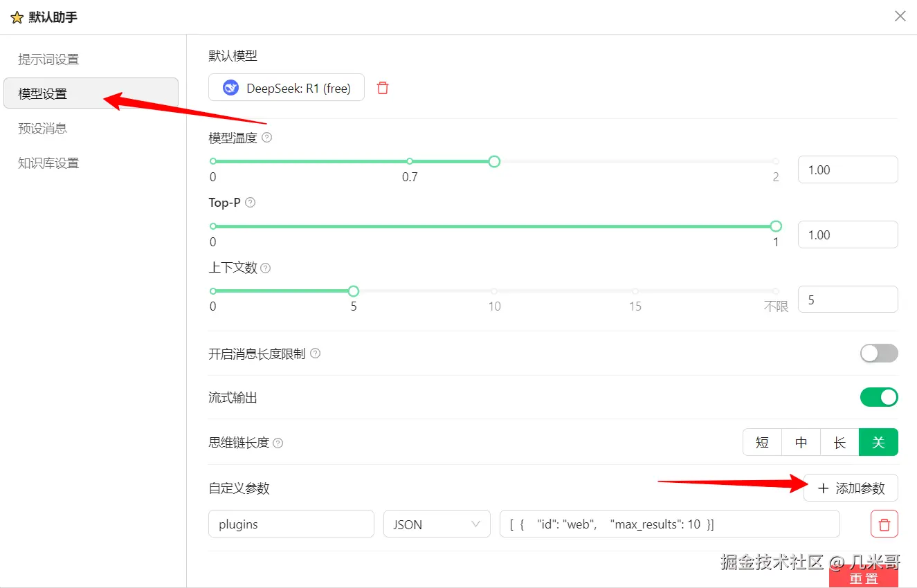Open the 知识库设置 section

[x=47, y=163]
